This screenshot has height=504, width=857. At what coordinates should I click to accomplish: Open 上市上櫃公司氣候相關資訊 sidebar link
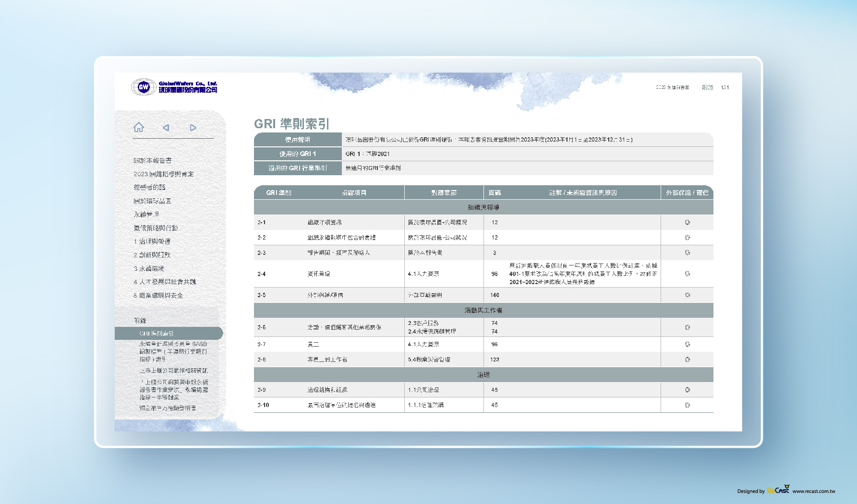(x=174, y=371)
